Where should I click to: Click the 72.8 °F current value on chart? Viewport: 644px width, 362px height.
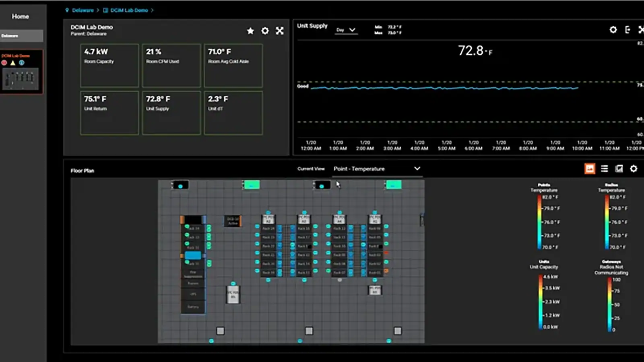pos(475,51)
